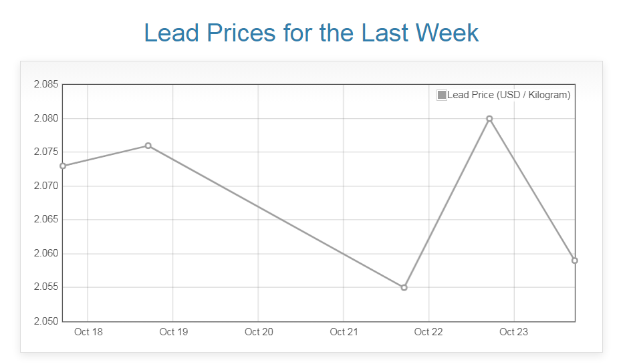
Task: Select the Oct 20 axis label
Action: click(x=259, y=332)
